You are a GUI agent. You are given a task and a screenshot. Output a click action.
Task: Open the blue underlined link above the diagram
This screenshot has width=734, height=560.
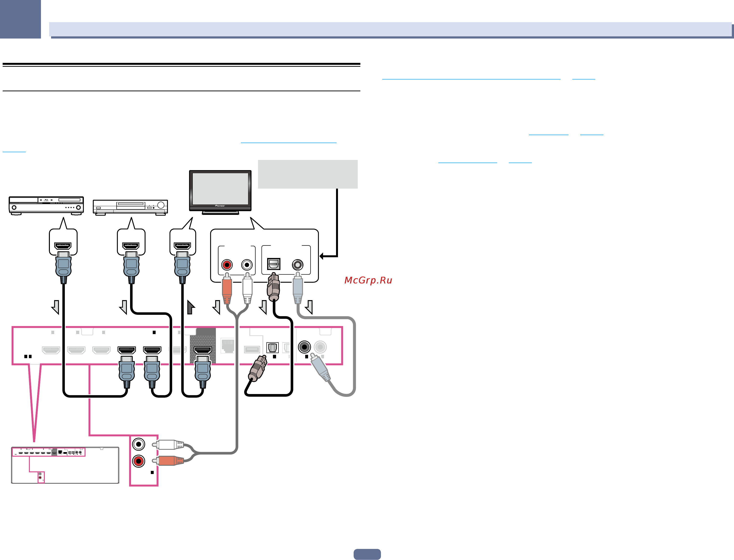[289, 143]
